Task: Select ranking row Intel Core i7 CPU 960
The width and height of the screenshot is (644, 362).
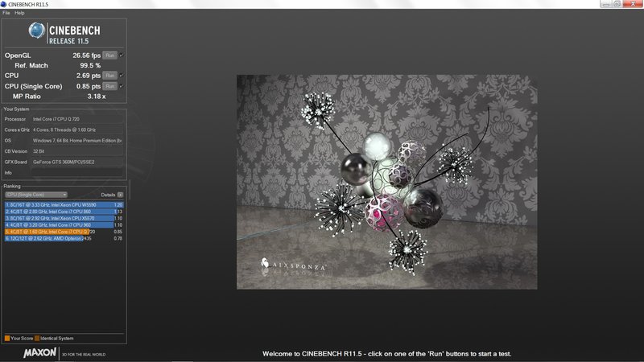Action: click(x=64, y=225)
